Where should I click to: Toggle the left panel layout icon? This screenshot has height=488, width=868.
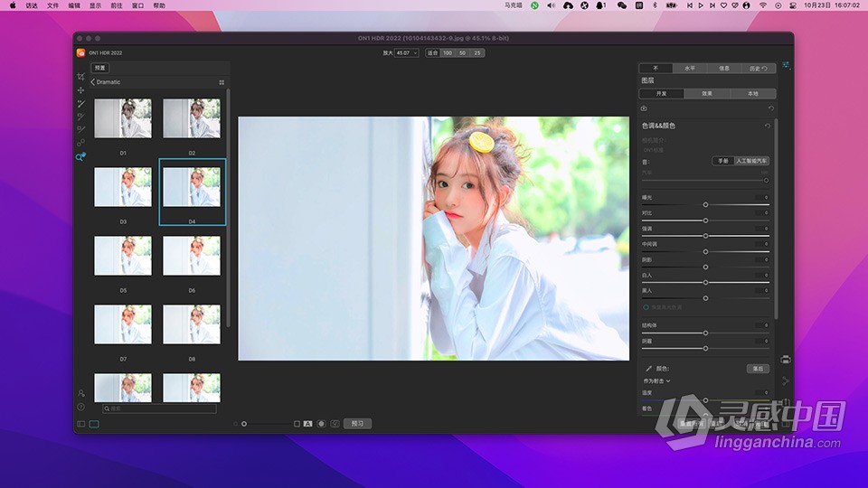[80, 424]
